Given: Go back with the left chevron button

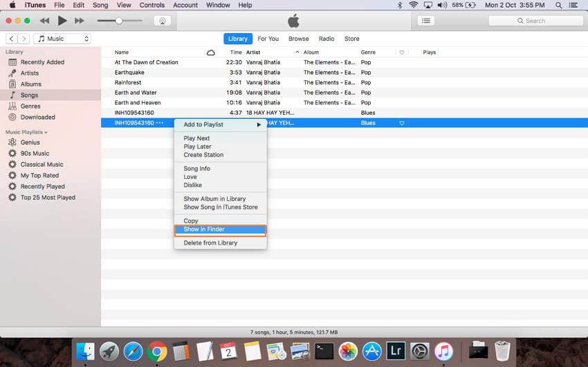Looking at the screenshot, I should tap(12, 39).
